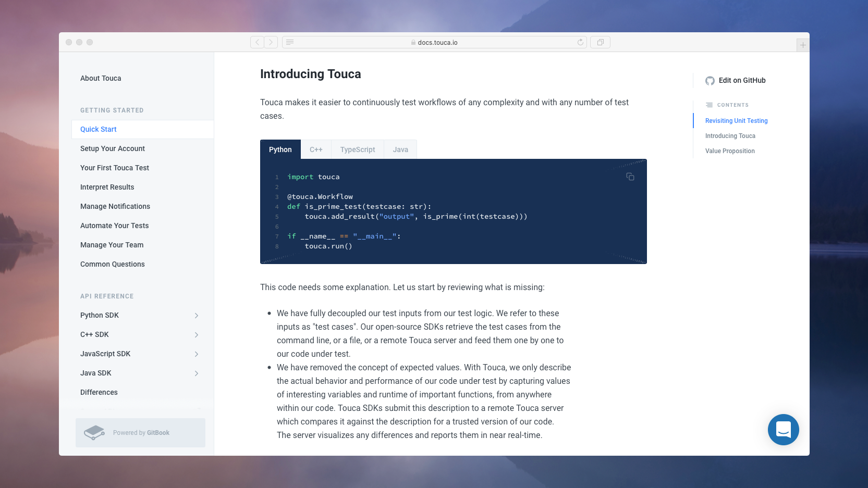Viewport: 868px width, 488px height.
Task: Open the JavaScript SDK reference
Action: [x=105, y=354]
